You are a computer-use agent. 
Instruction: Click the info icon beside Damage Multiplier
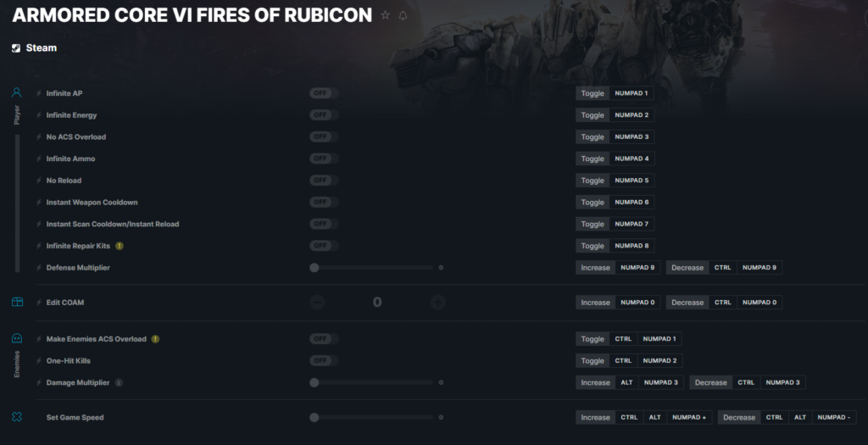click(x=119, y=382)
